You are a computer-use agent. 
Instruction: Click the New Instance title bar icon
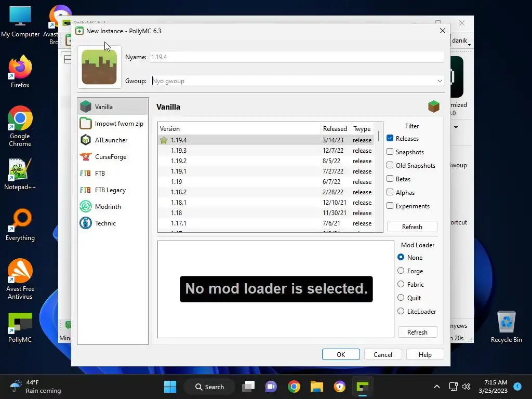point(79,31)
